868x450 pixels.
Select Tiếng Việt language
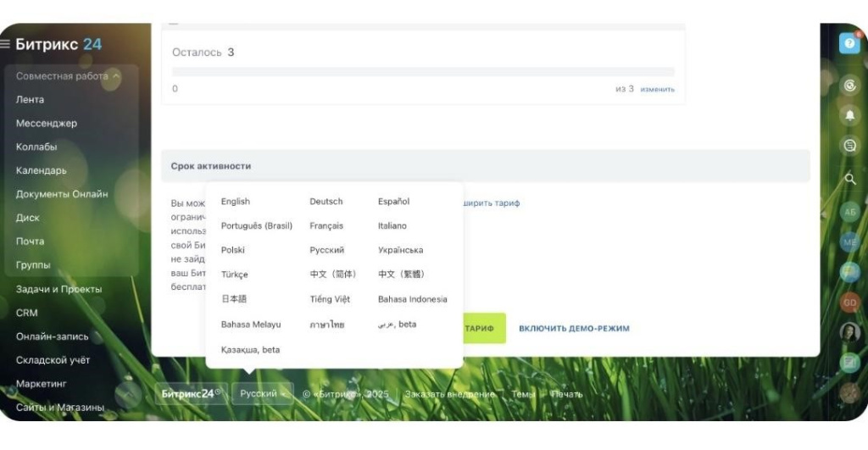(x=330, y=299)
